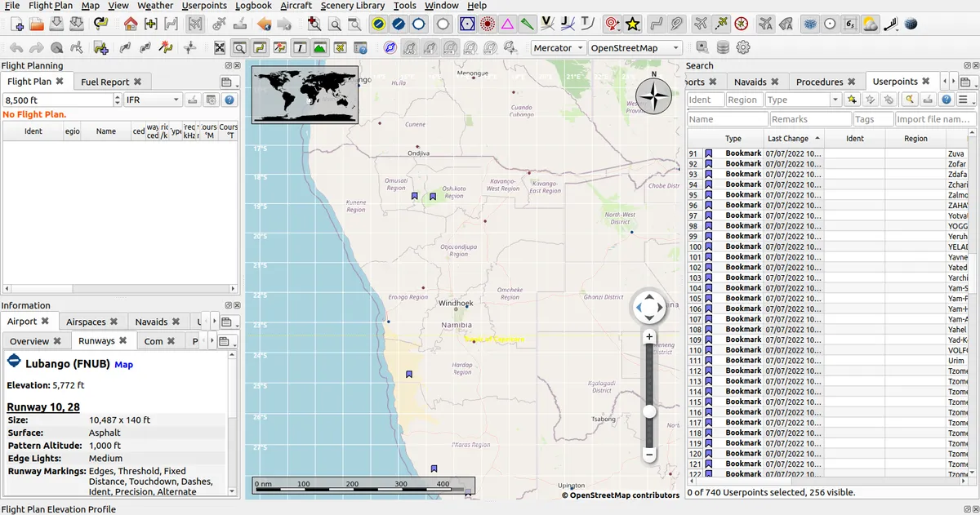Viewport: 980px width, 515px height.
Task: Open the OpenStreetMap theme dropdown
Action: pyautogui.click(x=635, y=48)
